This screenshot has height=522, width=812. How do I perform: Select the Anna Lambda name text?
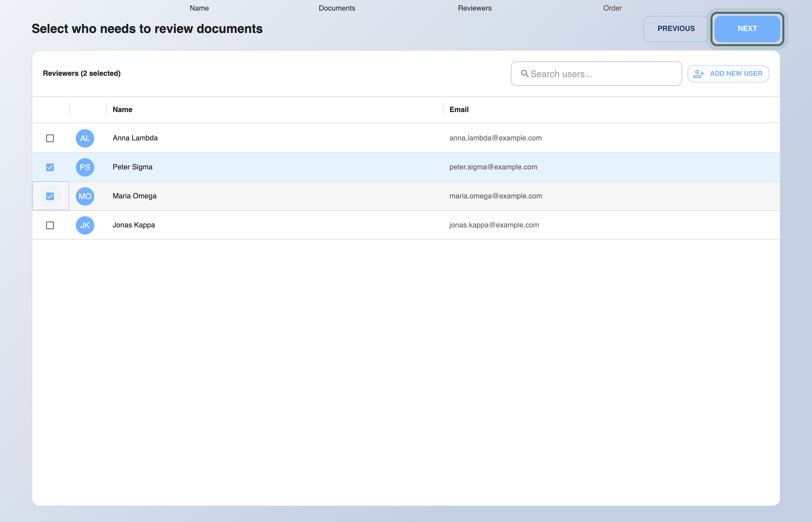[135, 138]
